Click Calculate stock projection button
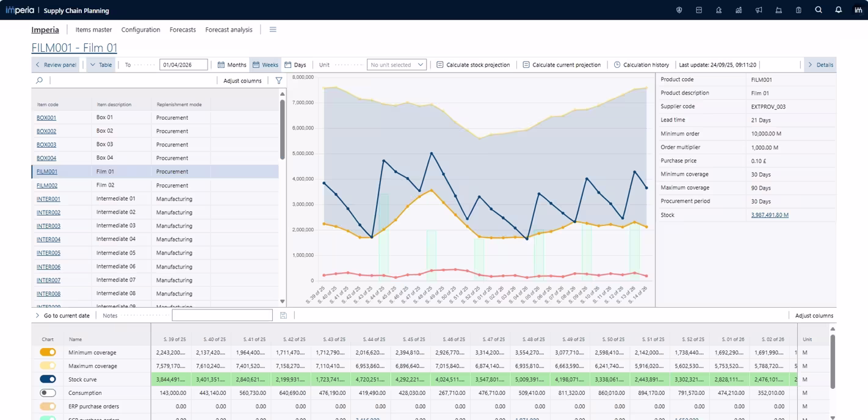Image resolution: width=868 pixels, height=420 pixels. tap(473, 65)
